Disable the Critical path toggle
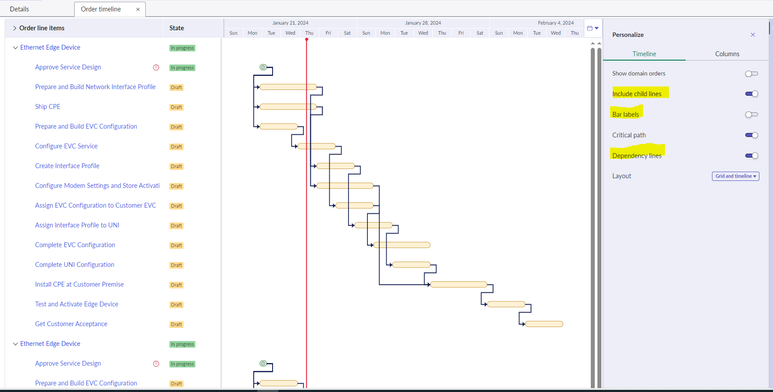The image size is (773, 392). pyautogui.click(x=751, y=135)
